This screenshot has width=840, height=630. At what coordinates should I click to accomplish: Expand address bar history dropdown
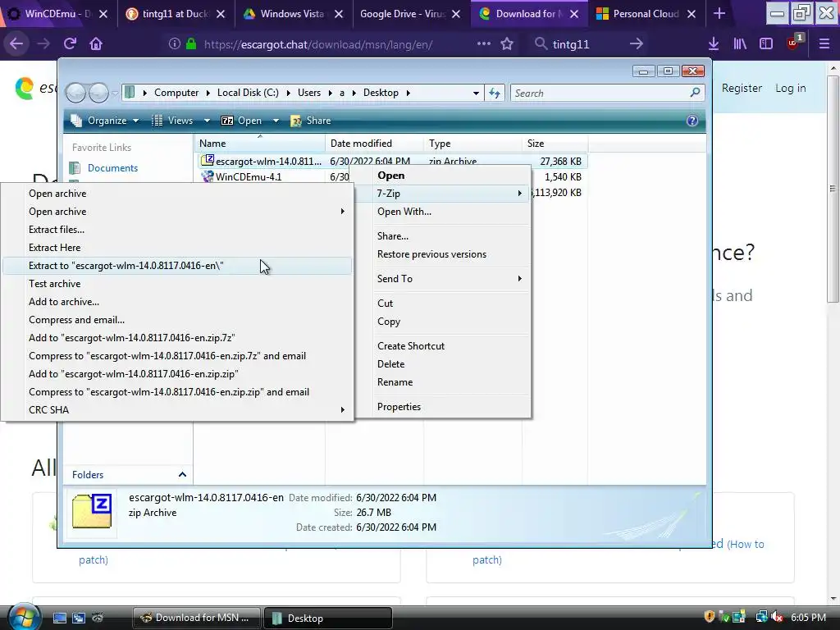[476, 94]
